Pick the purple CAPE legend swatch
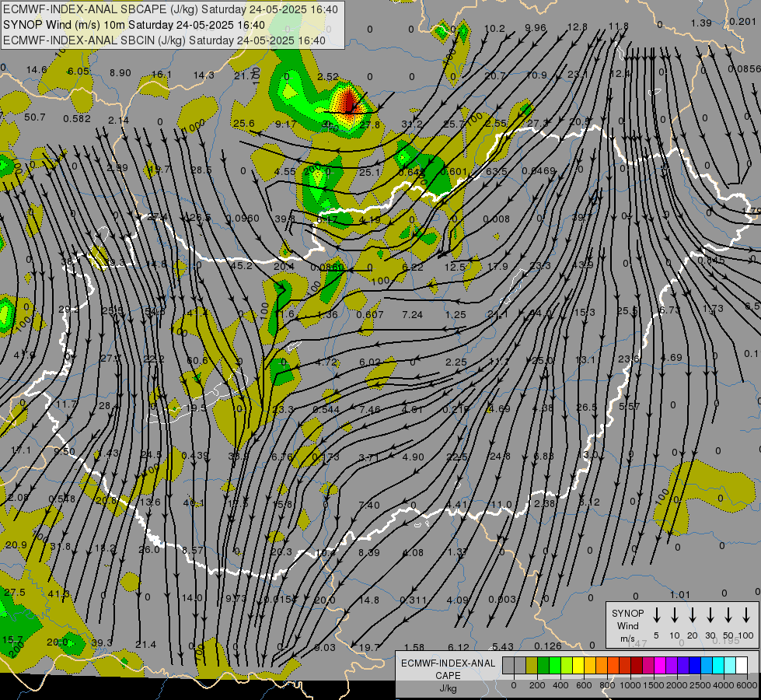 (x=671, y=666)
